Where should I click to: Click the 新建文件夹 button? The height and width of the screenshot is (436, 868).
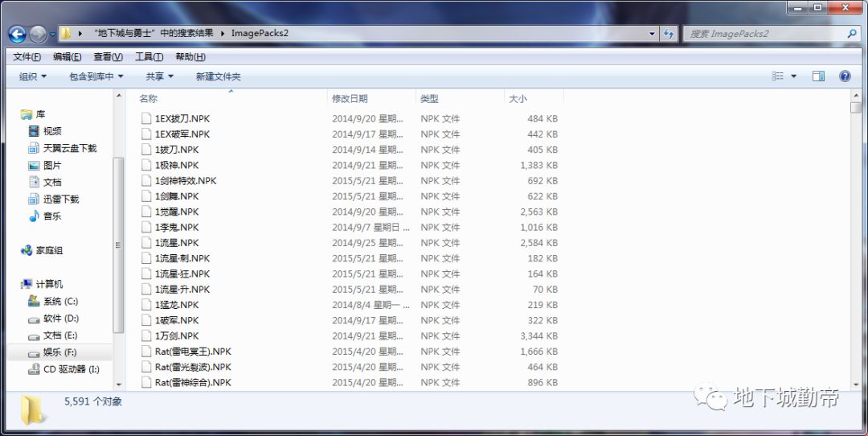[x=218, y=76]
